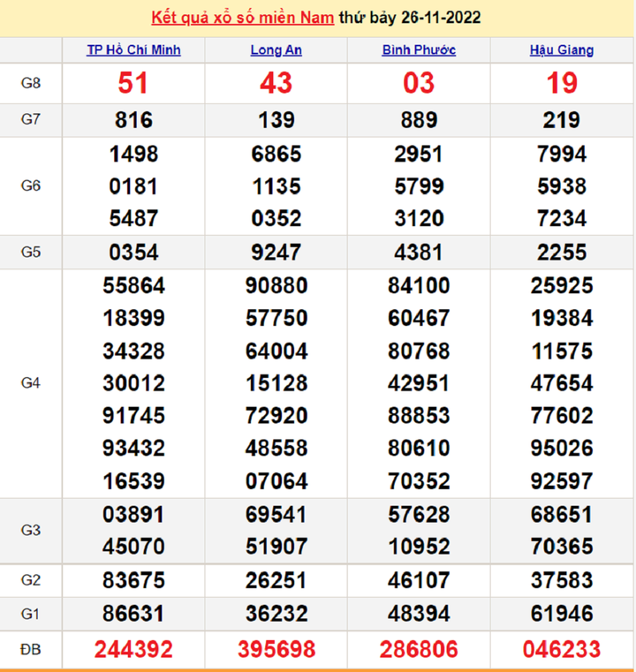The height and width of the screenshot is (672, 636).
Task: Click the G8 row label
Action: tap(31, 83)
